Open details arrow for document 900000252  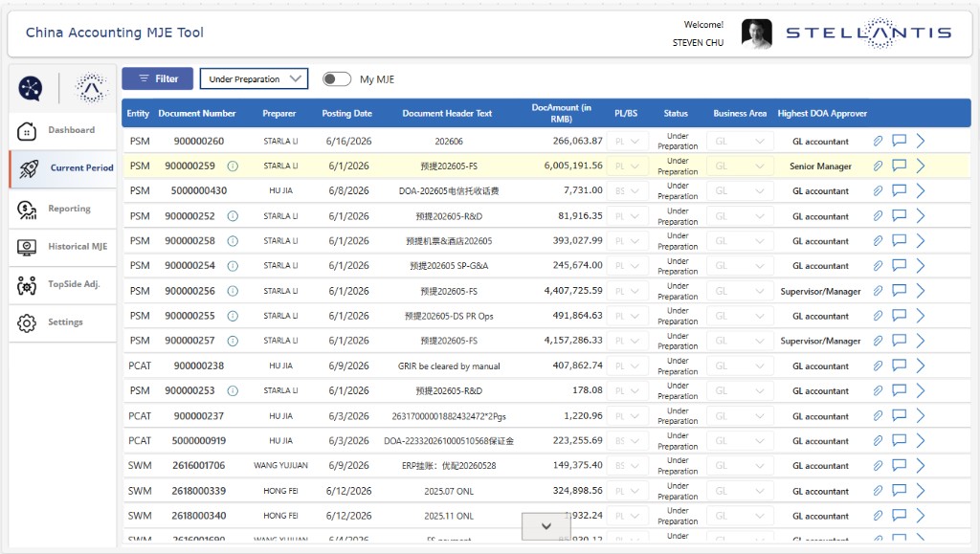pos(920,216)
